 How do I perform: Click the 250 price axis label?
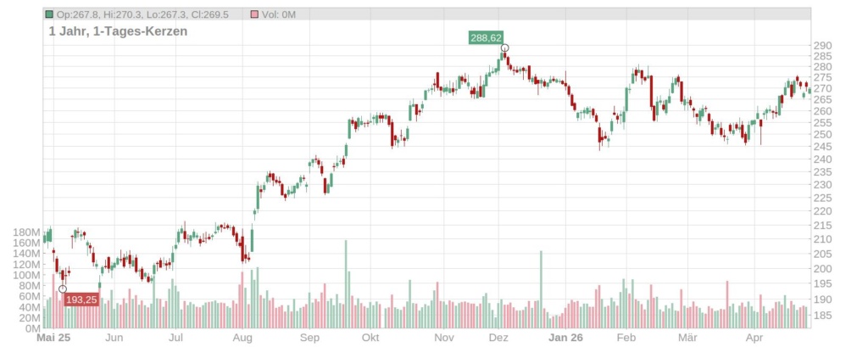click(x=824, y=134)
